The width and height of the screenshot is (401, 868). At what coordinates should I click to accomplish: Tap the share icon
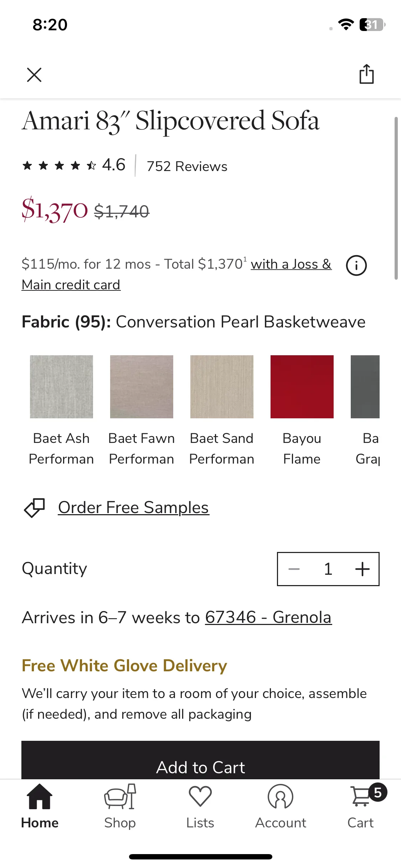pyautogui.click(x=366, y=74)
